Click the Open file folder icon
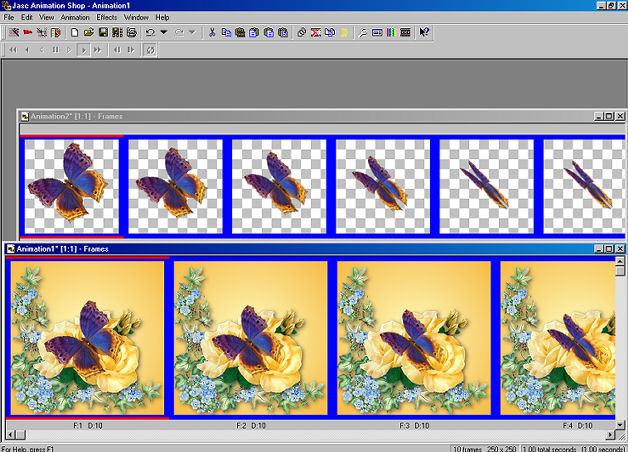The height and width of the screenshot is (452, 628). click(x=89, y=32)
